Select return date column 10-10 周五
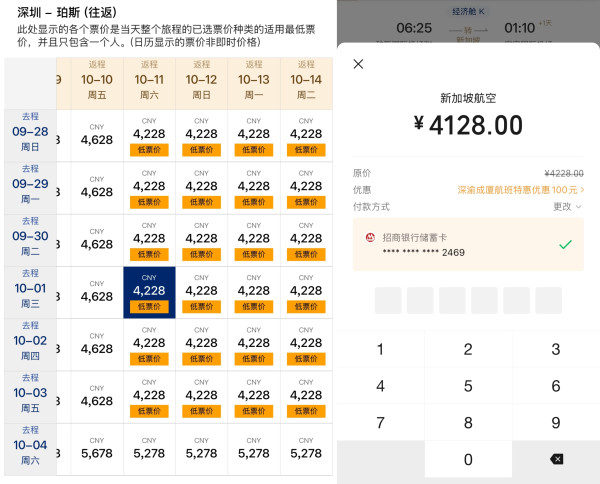This screenshot has height=484, width=600. tap(97, 83)
